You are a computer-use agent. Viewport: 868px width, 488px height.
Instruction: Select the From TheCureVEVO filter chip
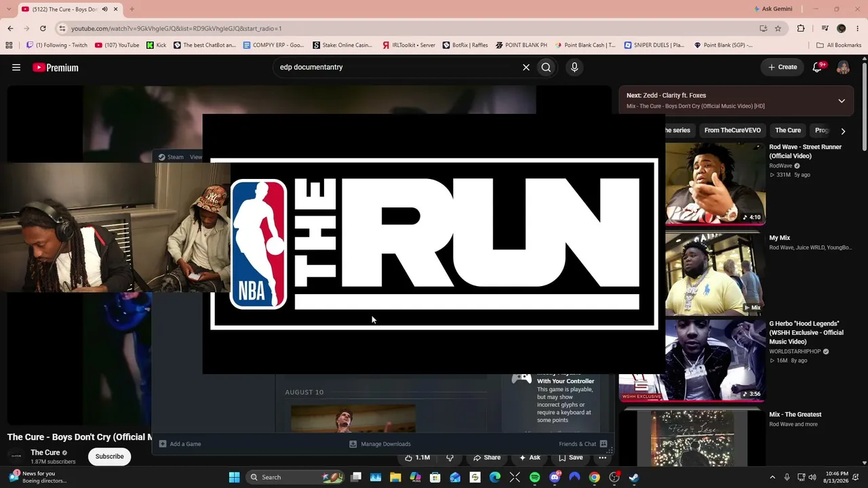point(732,130)
